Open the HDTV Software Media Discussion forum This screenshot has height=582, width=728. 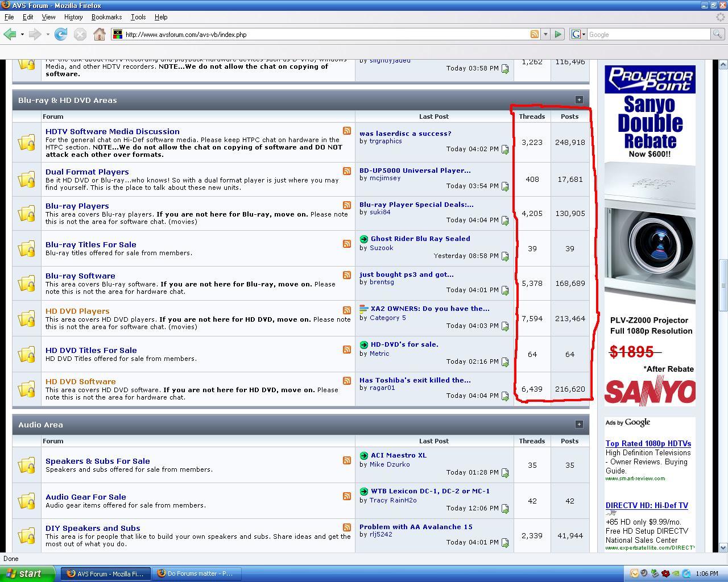coord(113,131)
